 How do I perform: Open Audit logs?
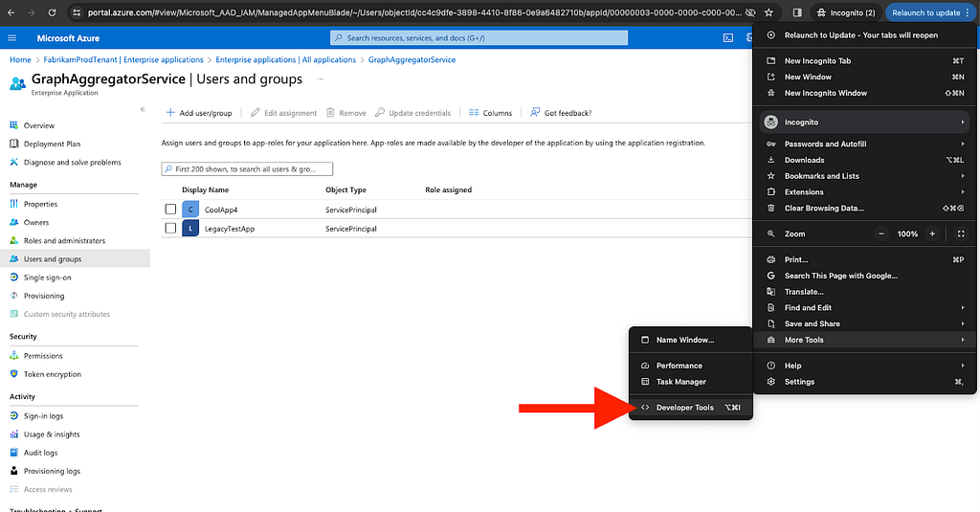[x=40, y=453]
